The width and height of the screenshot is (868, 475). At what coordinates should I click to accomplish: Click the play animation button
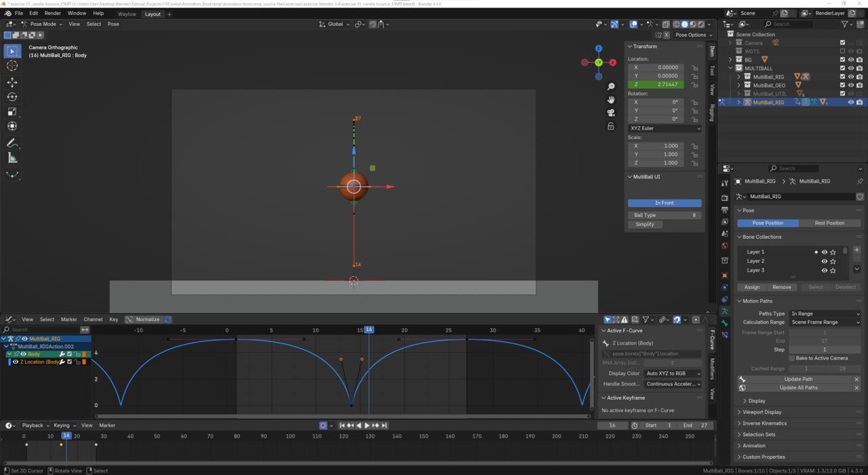(x=367, y=425)
